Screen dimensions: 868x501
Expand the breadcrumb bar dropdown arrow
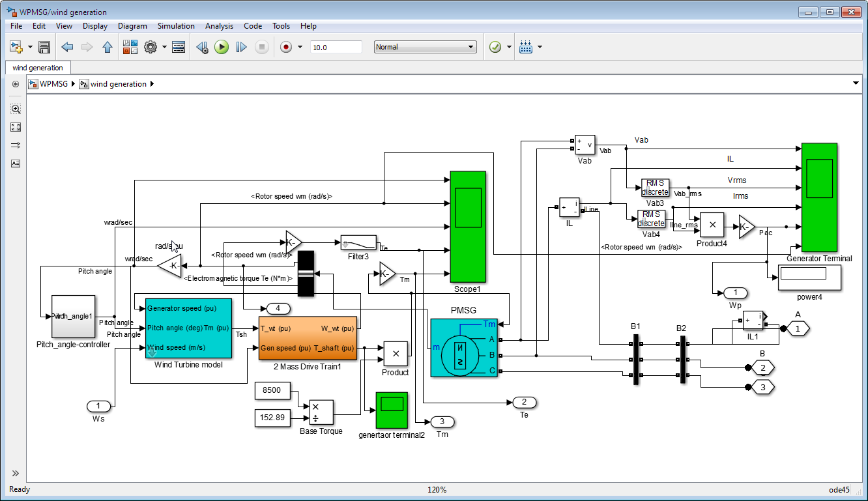pyautogui.click(x=856, y=83)
